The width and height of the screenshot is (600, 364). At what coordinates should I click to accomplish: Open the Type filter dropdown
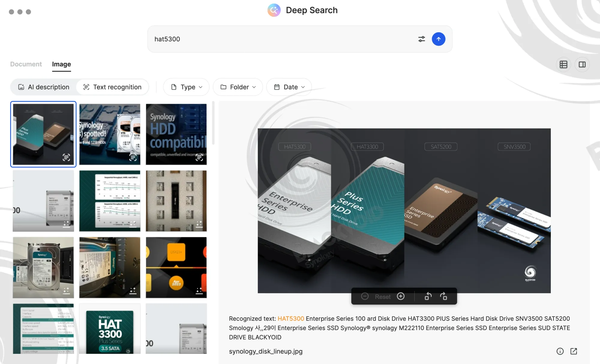click(187, 87)
